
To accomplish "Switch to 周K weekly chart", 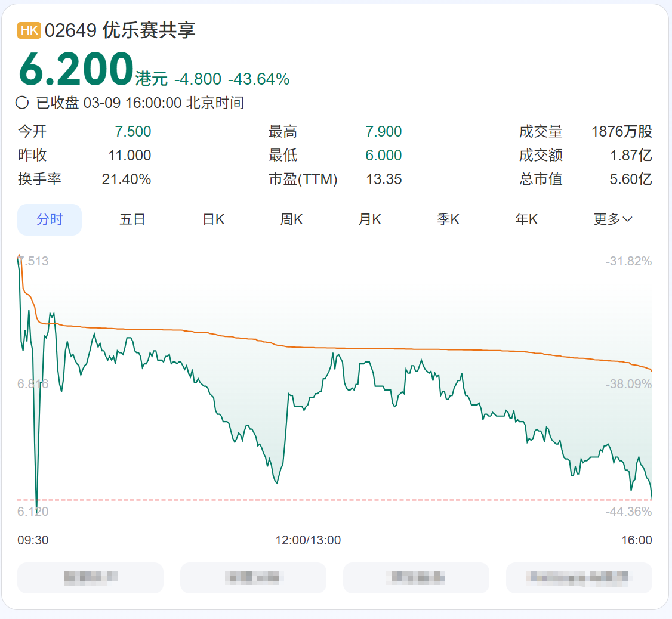I will tap(292, 219).
